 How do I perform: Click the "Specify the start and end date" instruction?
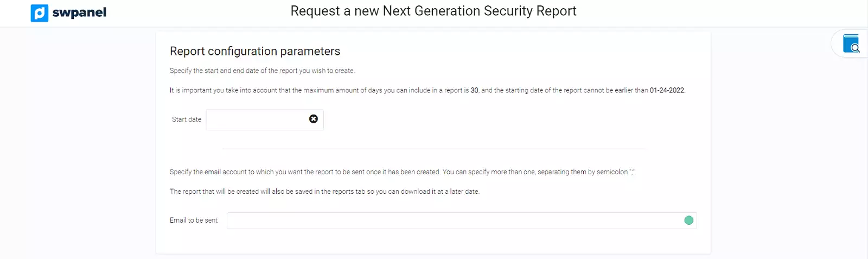coord(262,71)
